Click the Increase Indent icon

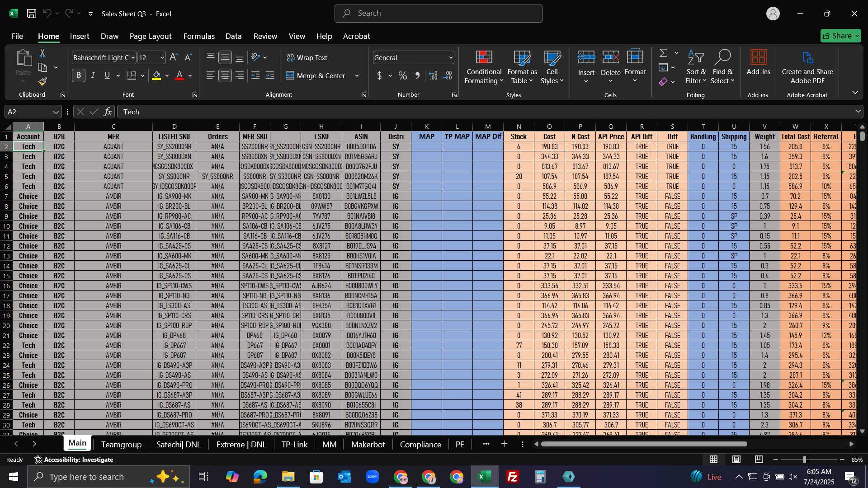(x=270, y=75)
